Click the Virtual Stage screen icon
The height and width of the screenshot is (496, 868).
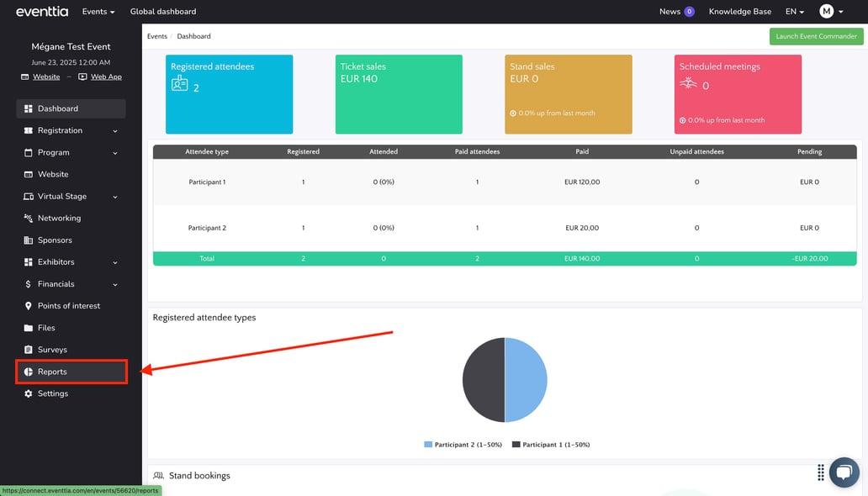[29, 197]
